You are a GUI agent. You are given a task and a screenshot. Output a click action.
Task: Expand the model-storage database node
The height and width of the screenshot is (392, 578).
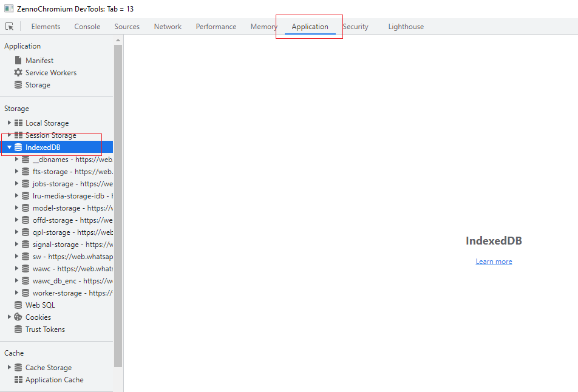click(16, 208)
